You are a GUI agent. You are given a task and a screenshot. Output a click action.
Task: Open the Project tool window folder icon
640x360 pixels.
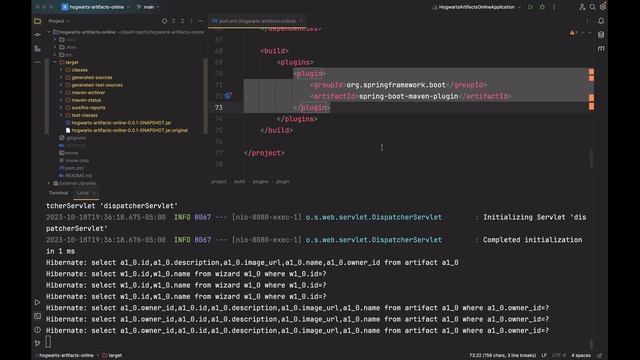[38, 21]
